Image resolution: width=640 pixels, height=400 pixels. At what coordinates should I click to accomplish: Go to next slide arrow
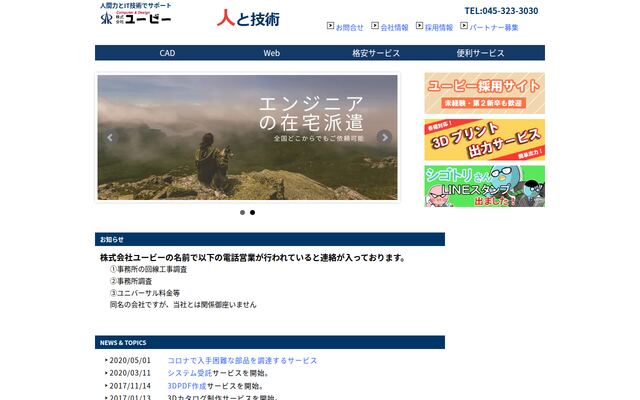pos(384,138)
